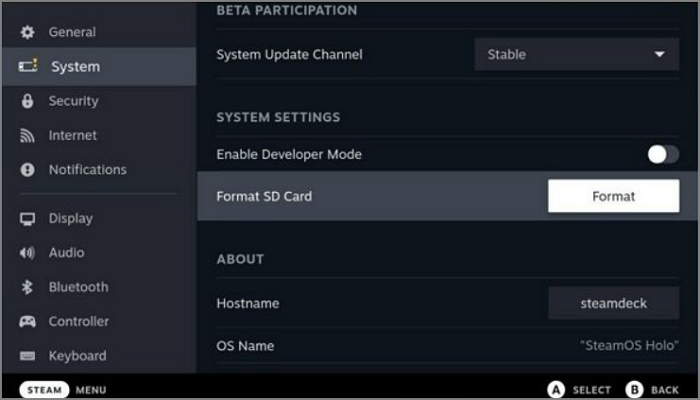Screen dimensions: 700x400
Task: Click the Keyboard icon
Action: coord(28,356)
